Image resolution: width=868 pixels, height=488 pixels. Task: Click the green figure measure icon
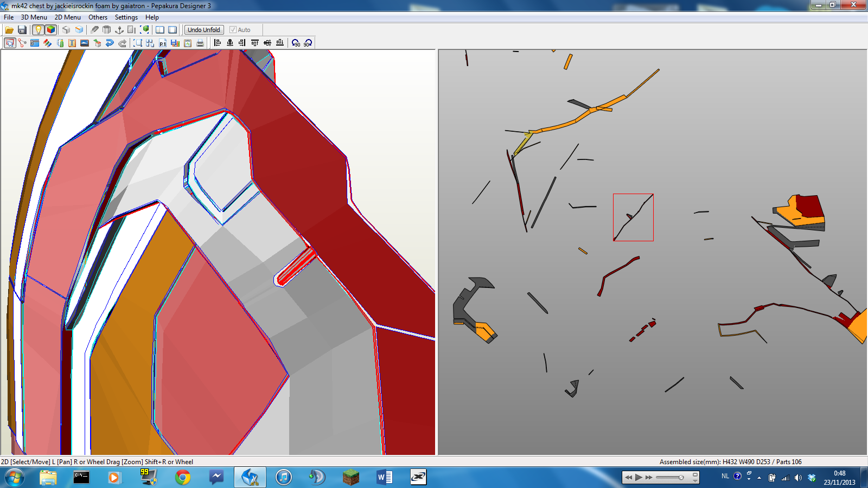pos(60,43)
